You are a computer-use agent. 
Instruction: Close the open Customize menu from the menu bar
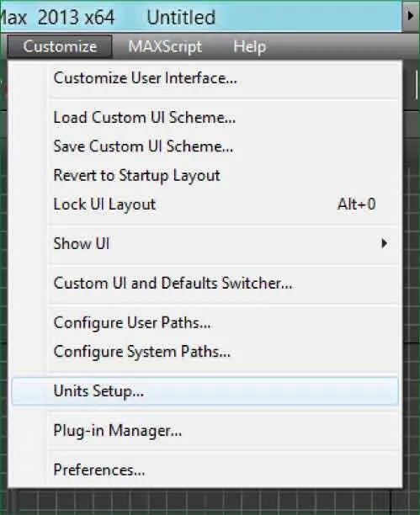60,46
